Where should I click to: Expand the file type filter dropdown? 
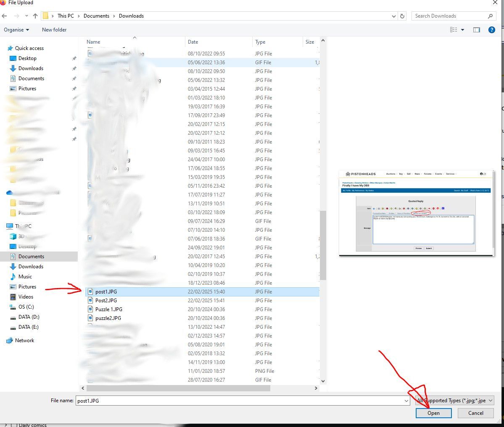[490, 401]
